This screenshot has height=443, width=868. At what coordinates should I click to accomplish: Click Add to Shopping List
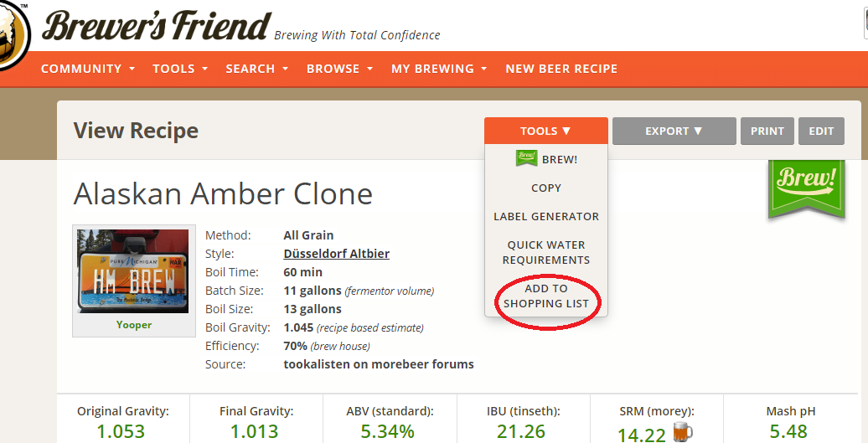[x=546, y=296]
